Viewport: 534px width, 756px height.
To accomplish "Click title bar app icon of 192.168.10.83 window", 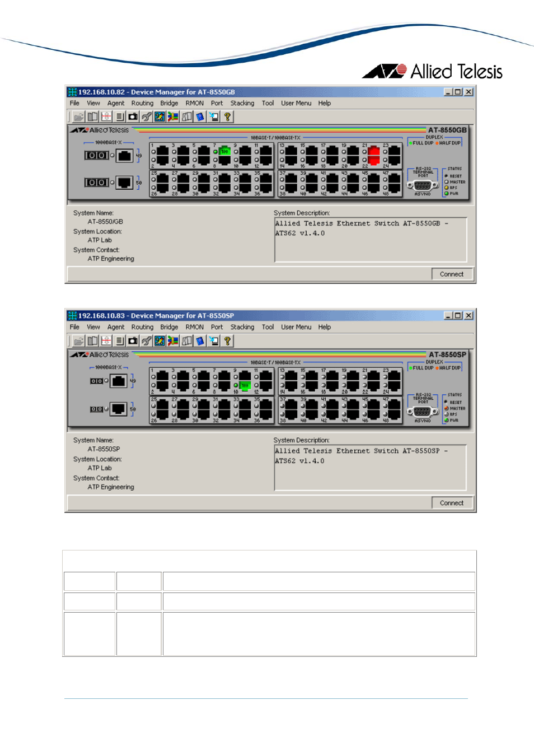I will pyautogui.click(x=72, y=315).
